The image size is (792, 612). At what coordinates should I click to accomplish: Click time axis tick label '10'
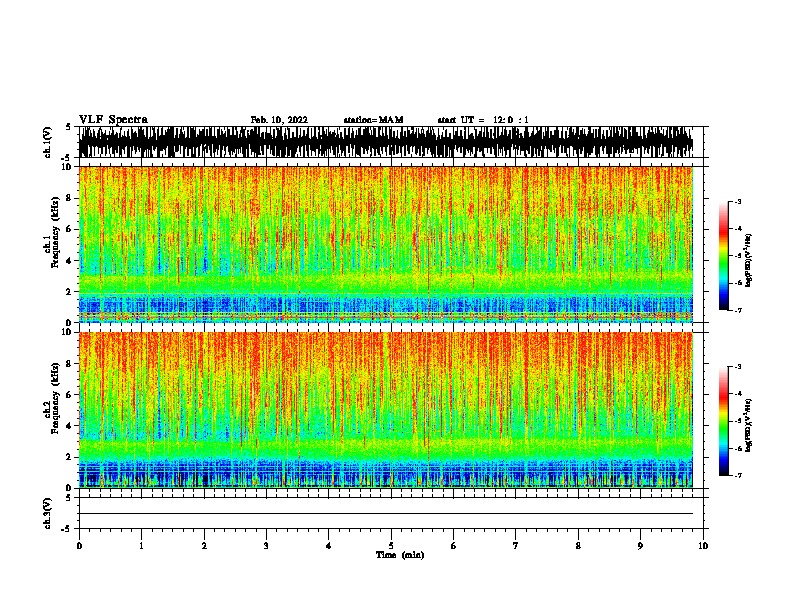tap(703, 546)
